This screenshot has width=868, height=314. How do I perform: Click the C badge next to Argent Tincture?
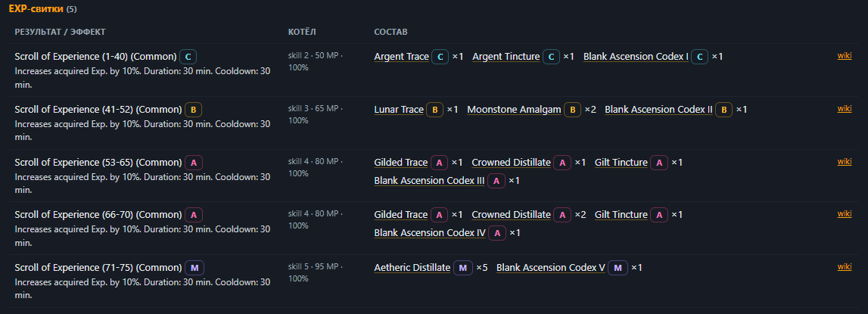click(x=551, y=57)
